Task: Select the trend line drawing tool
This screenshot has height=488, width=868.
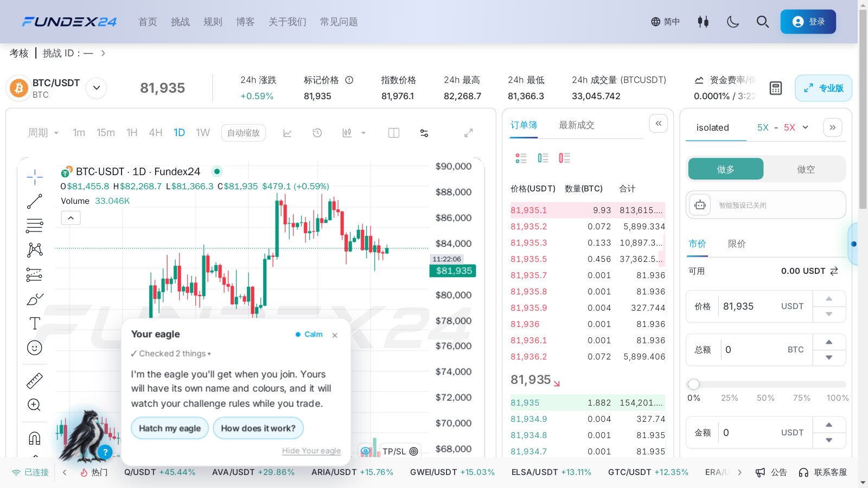Action: [x=35, y=201]
